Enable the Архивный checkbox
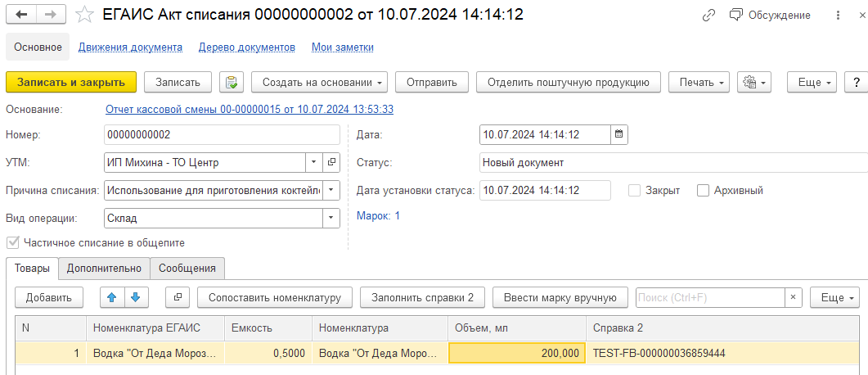The image size is (868, 375). click(x=703, y=191)
